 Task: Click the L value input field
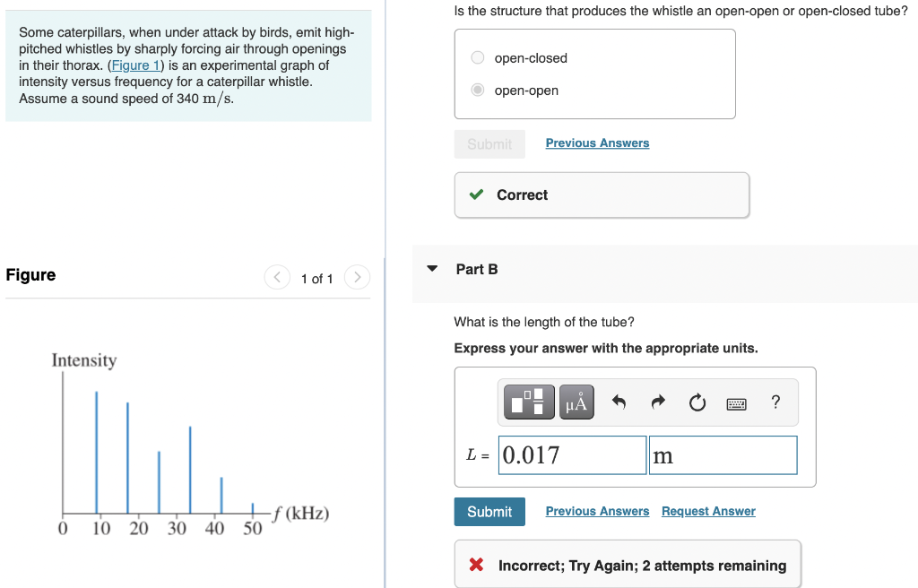[573, 455]
